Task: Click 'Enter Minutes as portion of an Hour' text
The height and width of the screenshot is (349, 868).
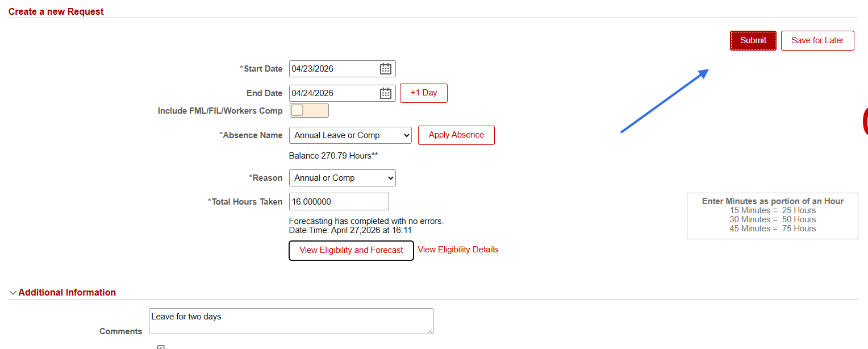Action: coord(773,201)
